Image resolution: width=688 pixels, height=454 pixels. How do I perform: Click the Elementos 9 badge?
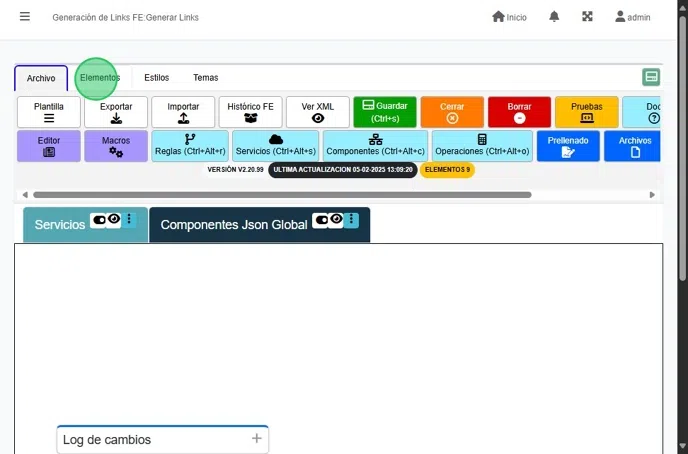click(447, 170)
